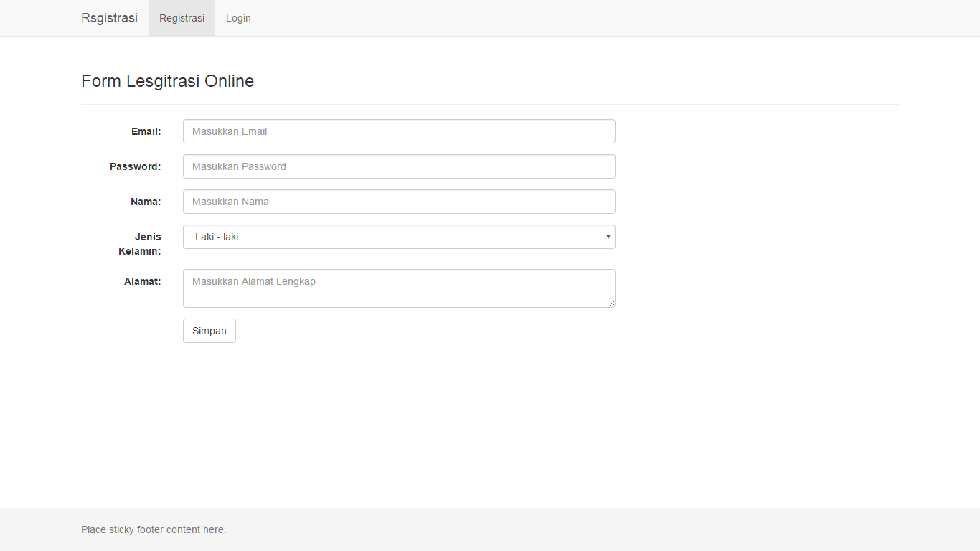Click the Jenis Kelamin: label

[141, 244]
